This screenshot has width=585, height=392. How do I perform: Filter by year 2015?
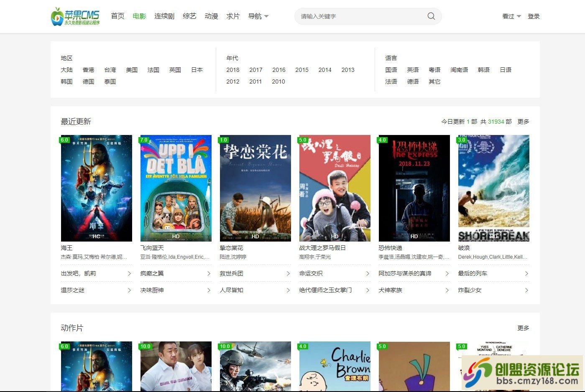pos(302,70)
